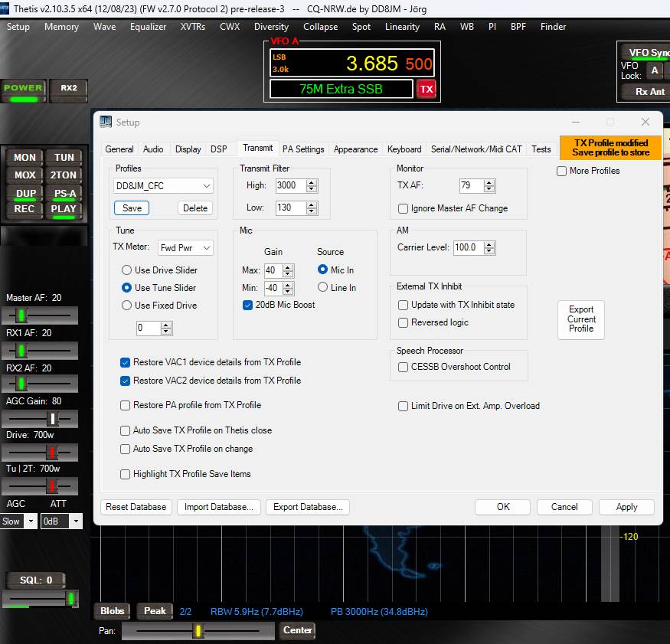
Task: Click the Fixed Drive value stepper arrows
Action: pyautogui.click(x=166, y=329)
